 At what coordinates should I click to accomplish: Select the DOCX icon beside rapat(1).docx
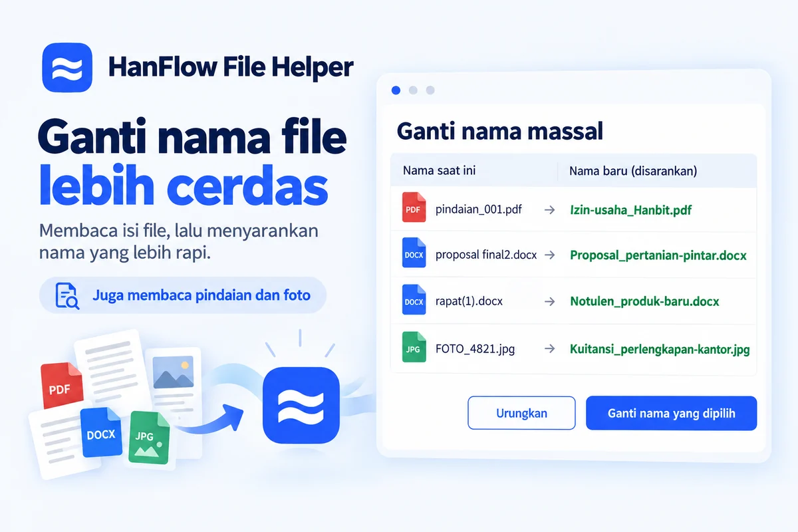pos(414,299)
